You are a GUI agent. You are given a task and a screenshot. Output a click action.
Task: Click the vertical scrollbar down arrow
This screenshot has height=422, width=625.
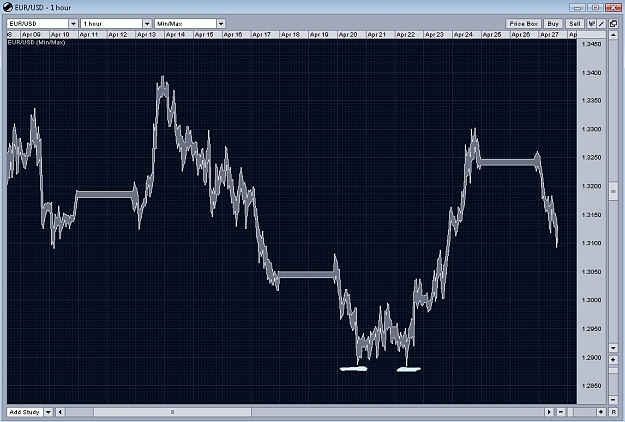tap(613, 348)
